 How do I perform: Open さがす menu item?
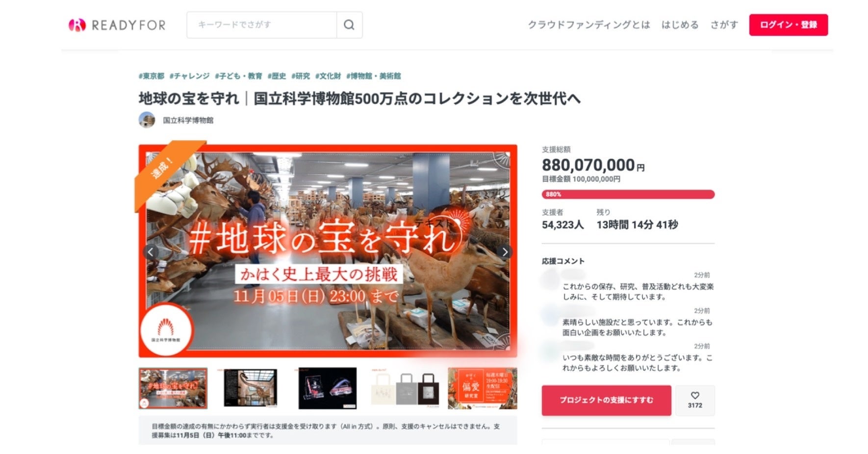pos(724,25)
